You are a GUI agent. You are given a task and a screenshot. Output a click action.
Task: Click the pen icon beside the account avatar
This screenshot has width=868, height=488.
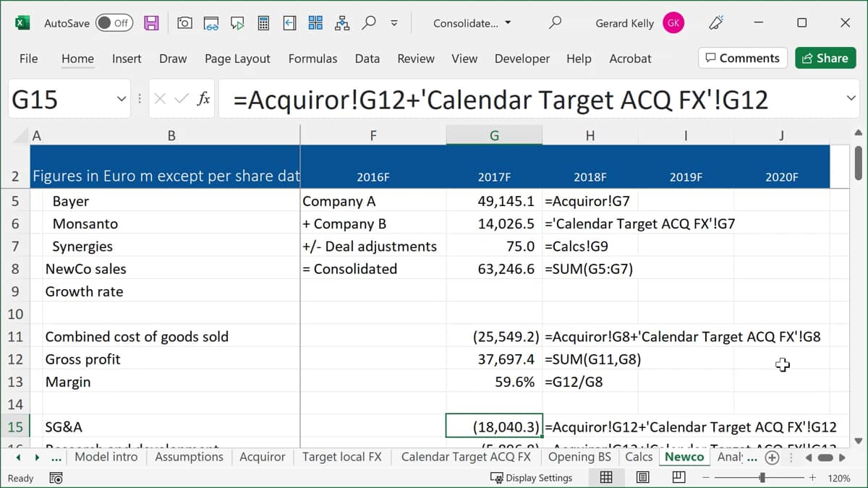pyautogui.click(x=716, y=23)
